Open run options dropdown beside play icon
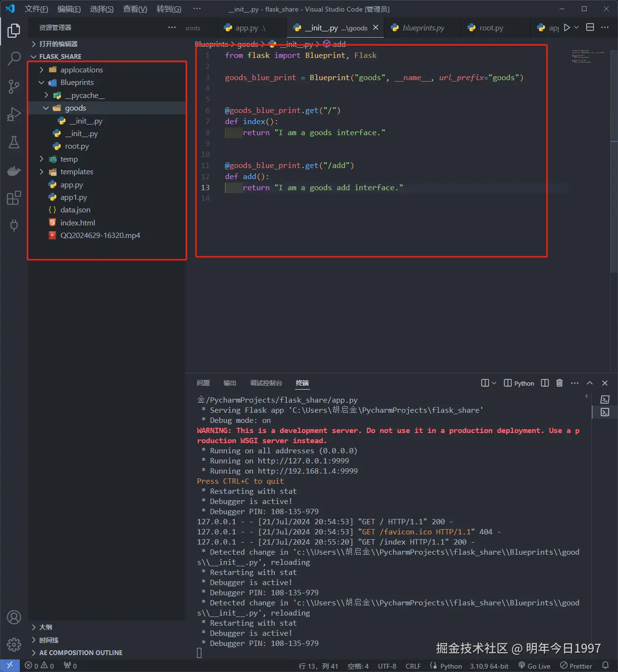Screen dimensions: 618x672 [x=576, y=28]
